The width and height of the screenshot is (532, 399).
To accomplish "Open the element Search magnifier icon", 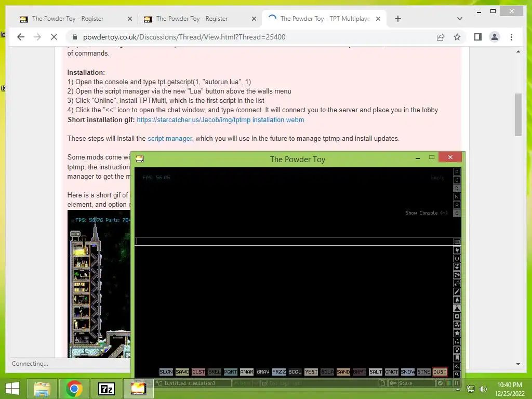I will pos(457,375).
